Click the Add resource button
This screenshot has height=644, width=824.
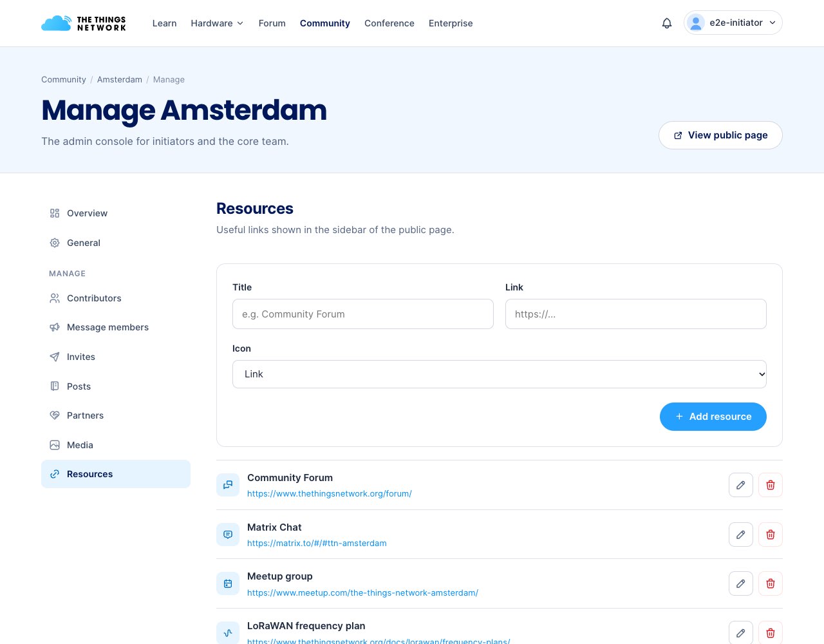(x=713, y=417)
